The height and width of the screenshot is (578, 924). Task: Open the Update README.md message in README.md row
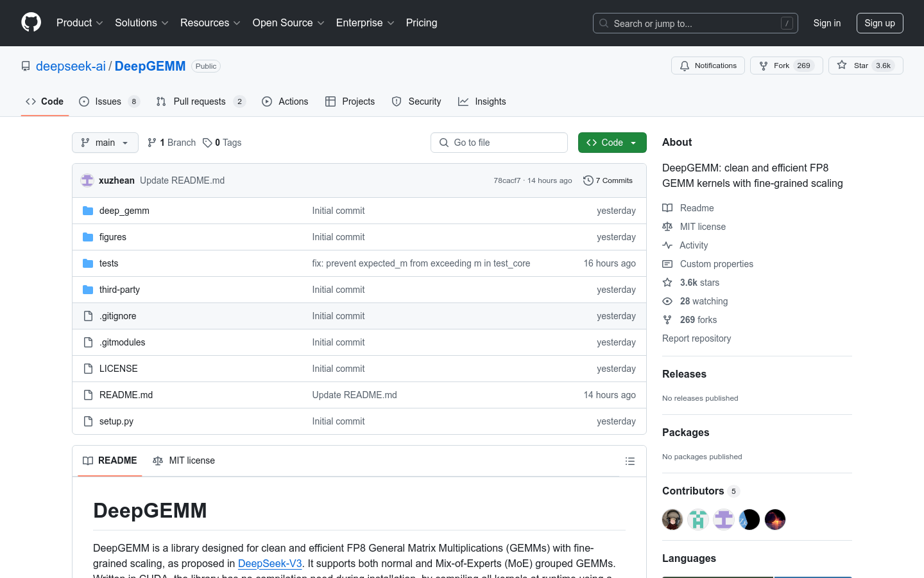coord(355,395)
